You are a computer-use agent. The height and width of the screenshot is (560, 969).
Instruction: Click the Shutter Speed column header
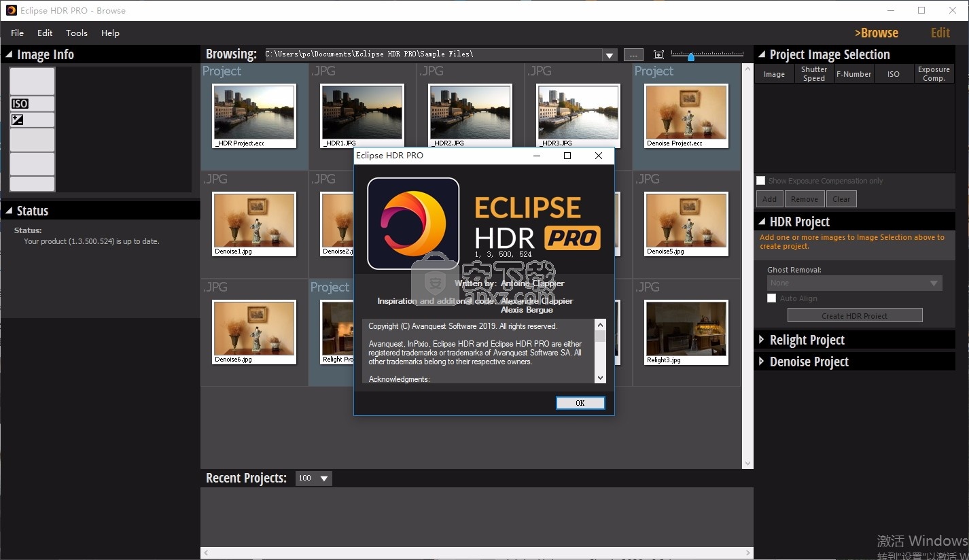click(x=814, y=74)
